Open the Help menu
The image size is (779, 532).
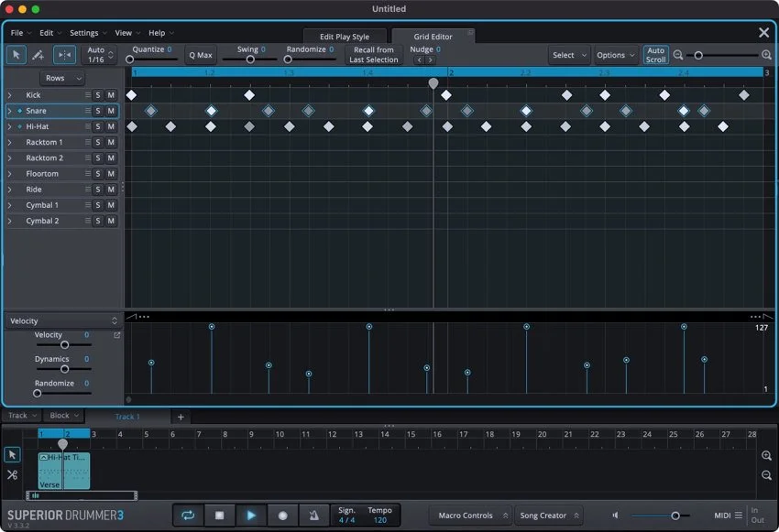[x=161, y=33]
